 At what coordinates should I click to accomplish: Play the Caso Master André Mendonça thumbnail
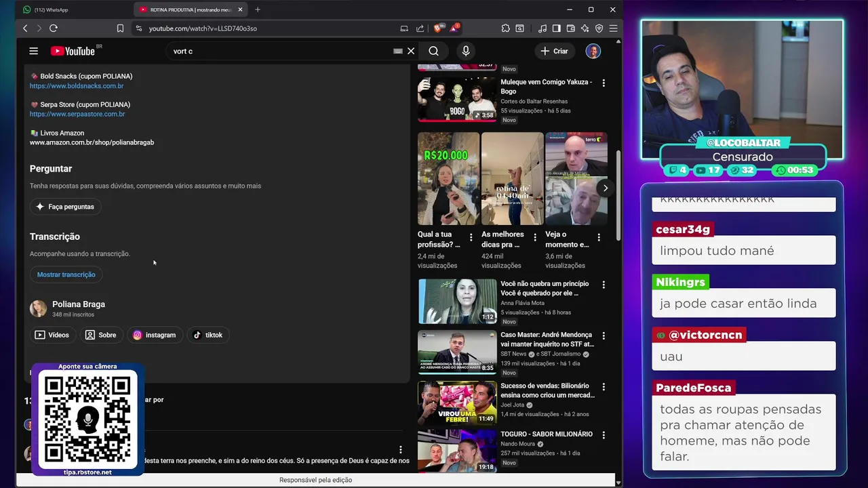click(x=457, y=352)
